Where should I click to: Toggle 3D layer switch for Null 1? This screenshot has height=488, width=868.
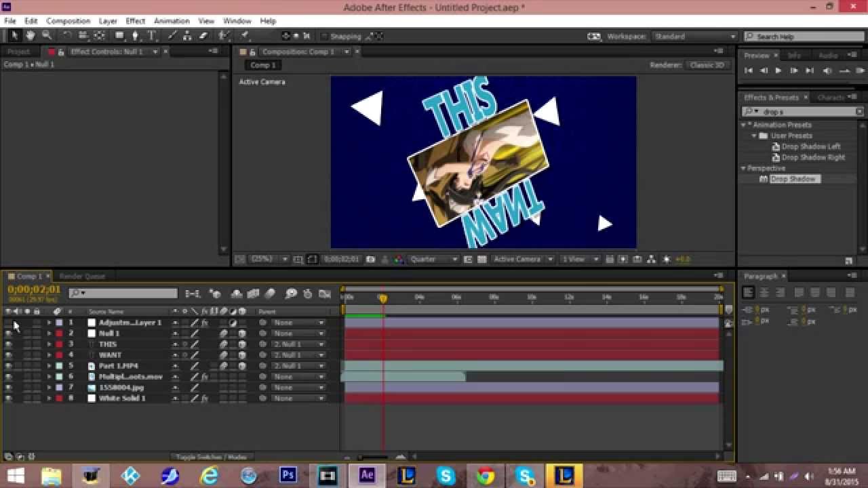242,333
